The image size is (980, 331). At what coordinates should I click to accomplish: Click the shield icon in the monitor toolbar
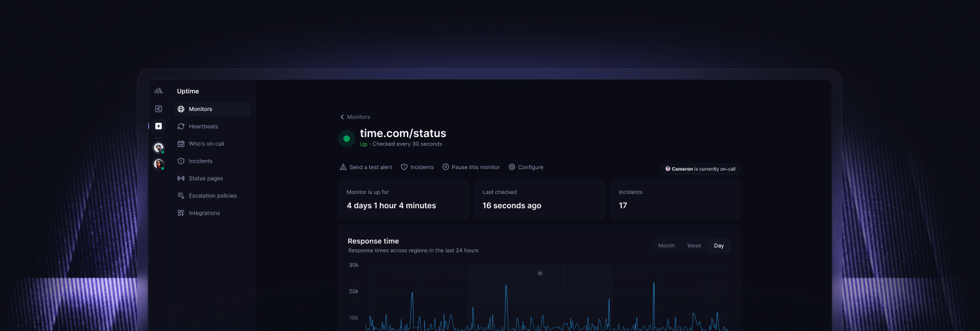pyautogui.click(x=404, y=167)
